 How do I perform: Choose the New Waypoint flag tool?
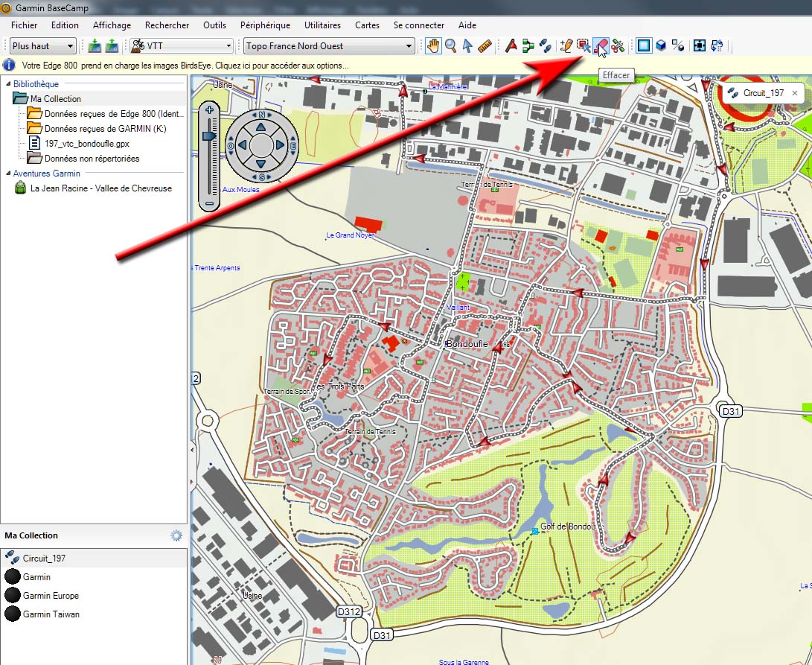point(511,45)
